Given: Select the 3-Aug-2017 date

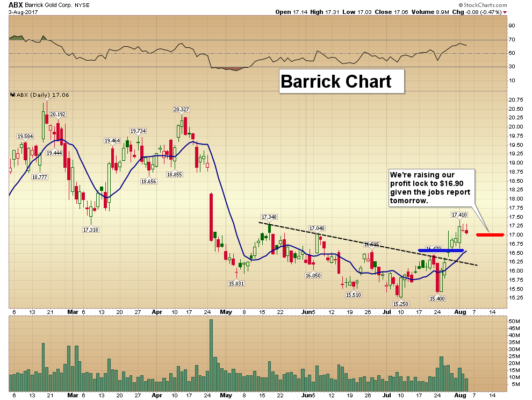Looking at the screenshot, I should [x=23, y=12].
